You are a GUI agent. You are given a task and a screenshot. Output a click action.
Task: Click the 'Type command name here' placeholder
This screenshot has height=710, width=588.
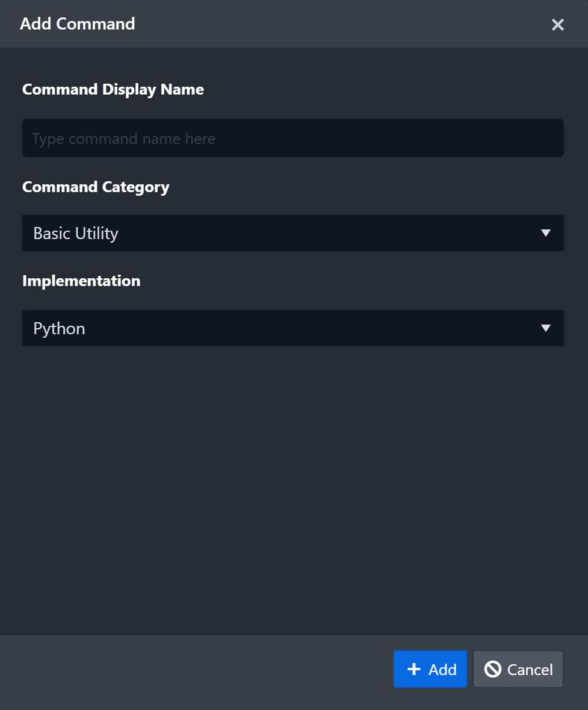click(x=123, y=139)
